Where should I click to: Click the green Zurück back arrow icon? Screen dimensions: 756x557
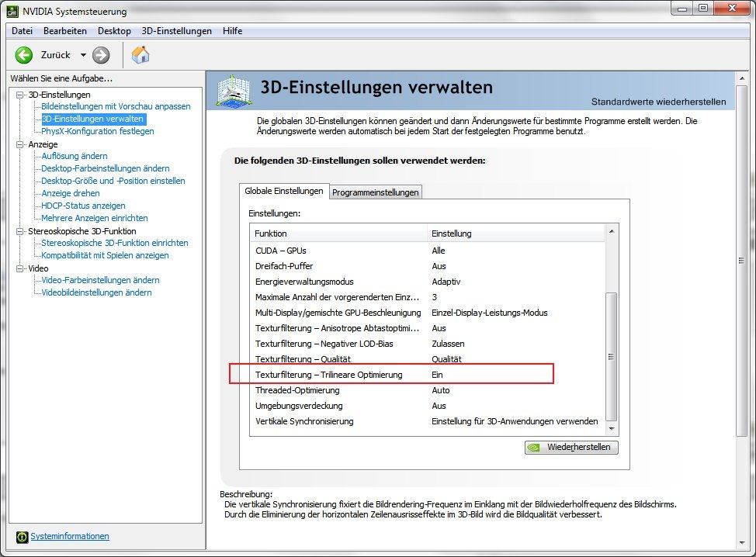tap(23, 55)
